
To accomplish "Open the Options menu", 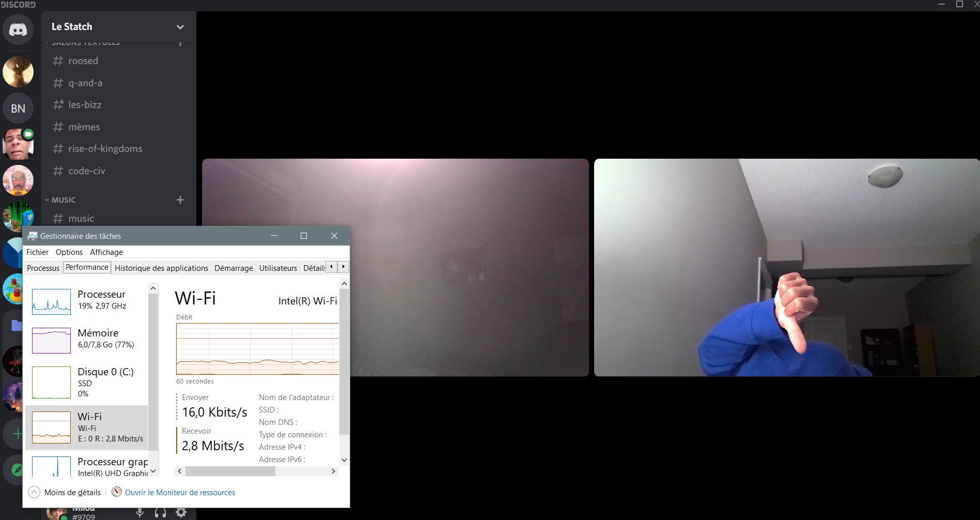I will [x=69, y=252].
